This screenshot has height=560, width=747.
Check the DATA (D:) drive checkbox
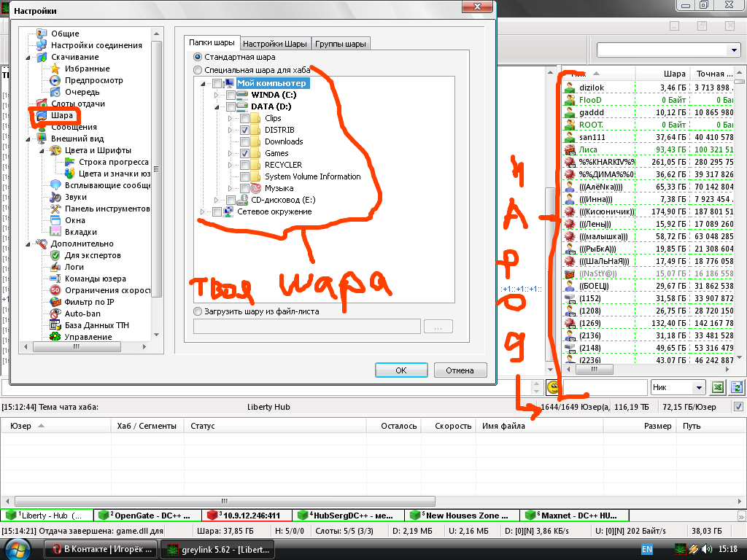pyautogui.click(x=231, y=106)
